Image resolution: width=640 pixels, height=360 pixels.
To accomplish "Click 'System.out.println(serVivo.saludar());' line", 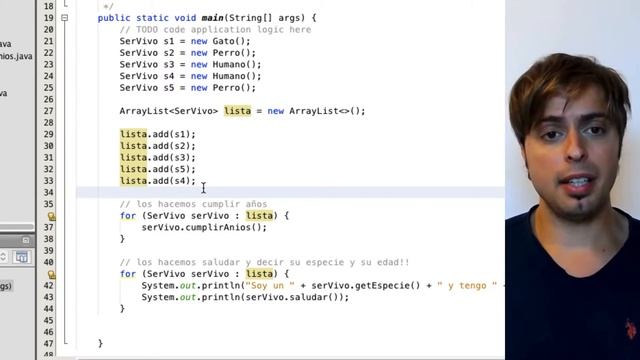I will (x=245, y=297).
